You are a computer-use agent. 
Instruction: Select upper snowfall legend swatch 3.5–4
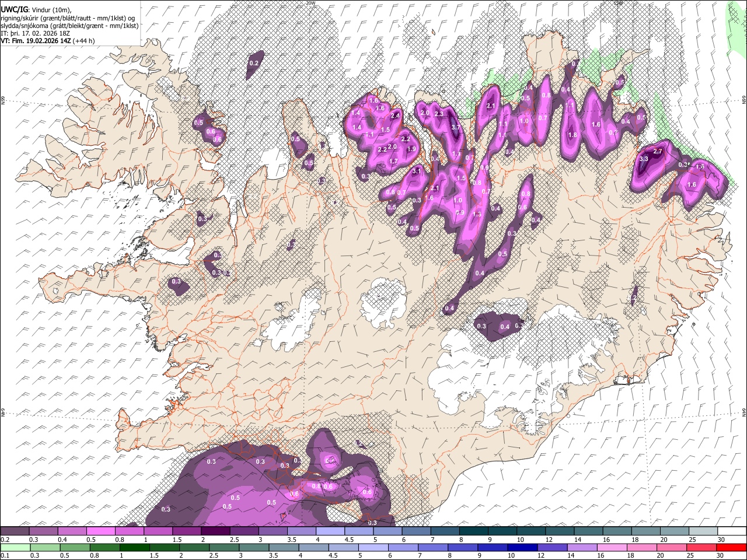tap(301, 531)
